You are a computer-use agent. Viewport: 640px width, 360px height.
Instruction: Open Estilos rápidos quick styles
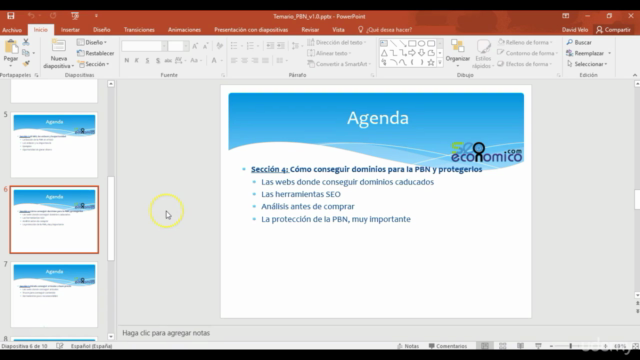pos(483,53)
